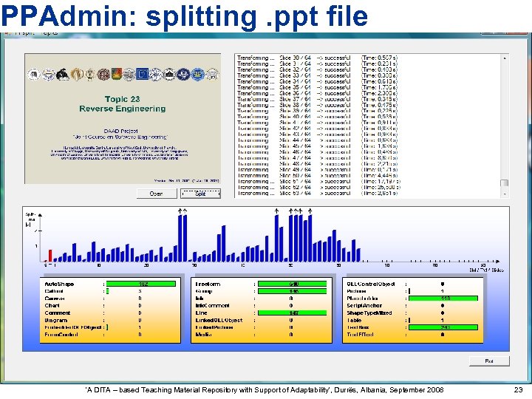Image resolution: width=532 pixels, height=399 pixels.
Task: Select the Topic 23 Reverse Engineering slide preview
Action: [x=123, y=119]
